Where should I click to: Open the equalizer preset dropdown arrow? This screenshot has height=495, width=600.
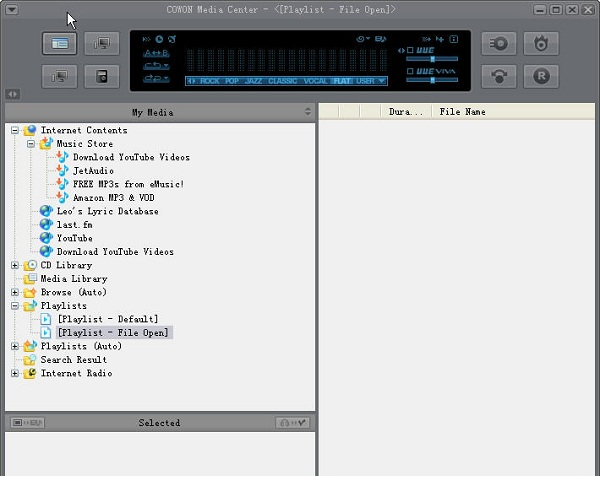(381, 81)
